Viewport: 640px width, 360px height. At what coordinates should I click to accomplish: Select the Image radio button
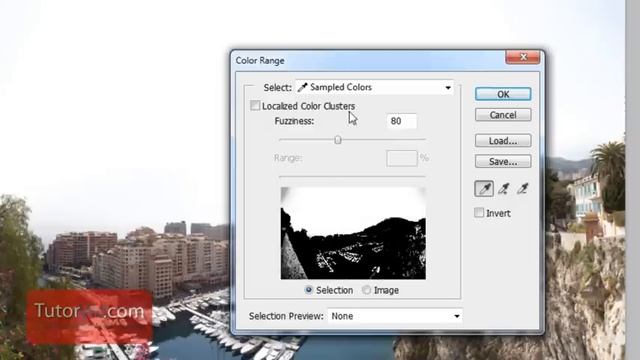click(x=366, y=290)
